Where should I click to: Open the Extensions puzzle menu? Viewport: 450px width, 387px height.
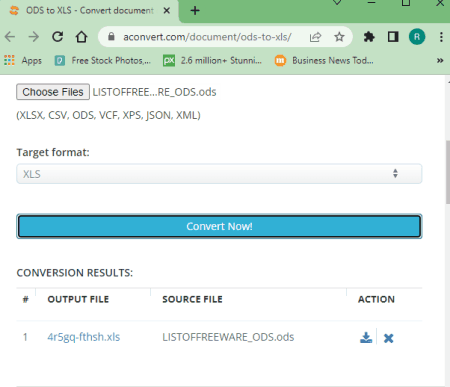tap(369, 37)
